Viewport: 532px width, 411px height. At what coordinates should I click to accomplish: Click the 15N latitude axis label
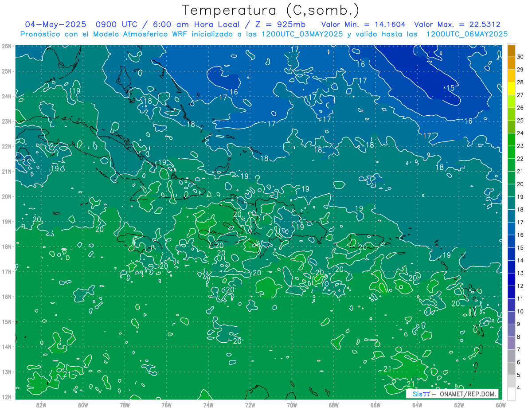(7, 321)
